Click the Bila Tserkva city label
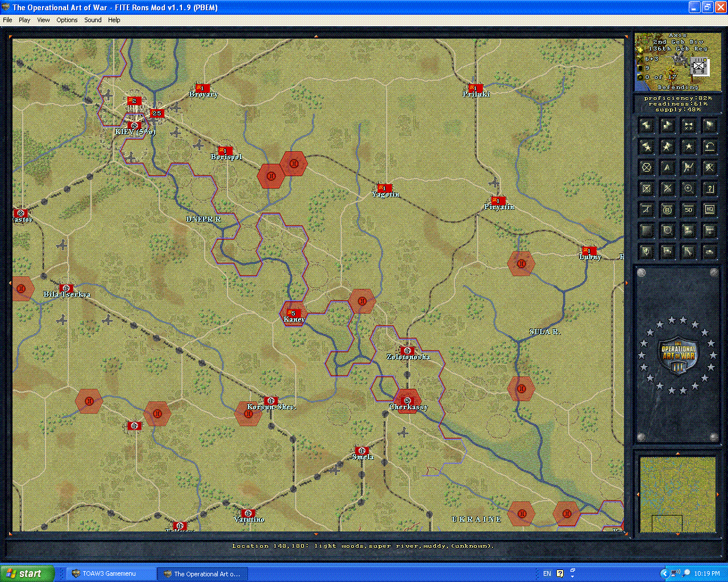Screen dimensions: 728x582 [x=67, y=294]
